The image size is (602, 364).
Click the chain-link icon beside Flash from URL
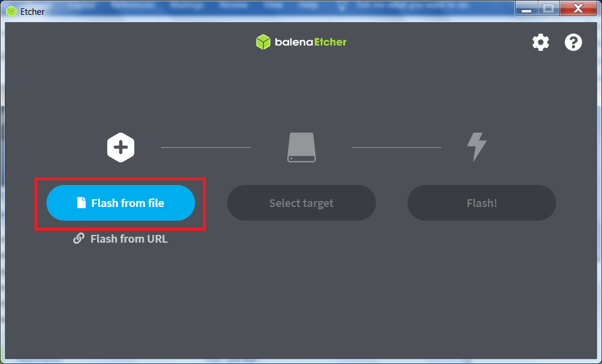tap(79, 239)
